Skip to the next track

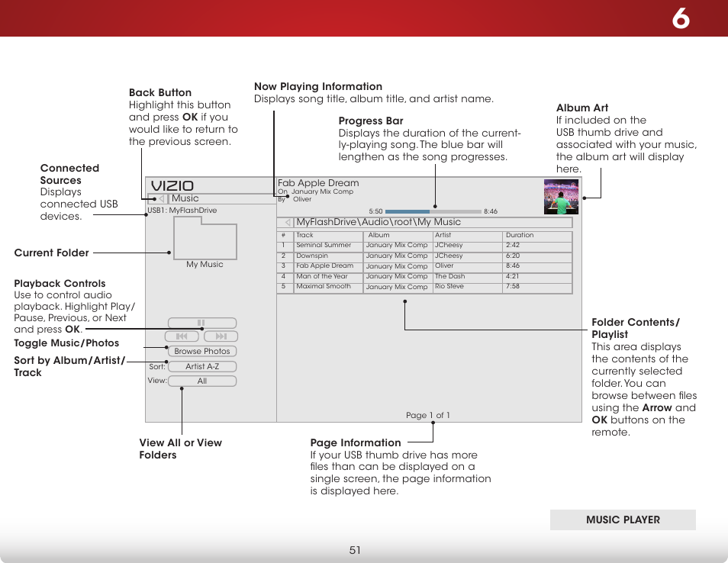221,336
